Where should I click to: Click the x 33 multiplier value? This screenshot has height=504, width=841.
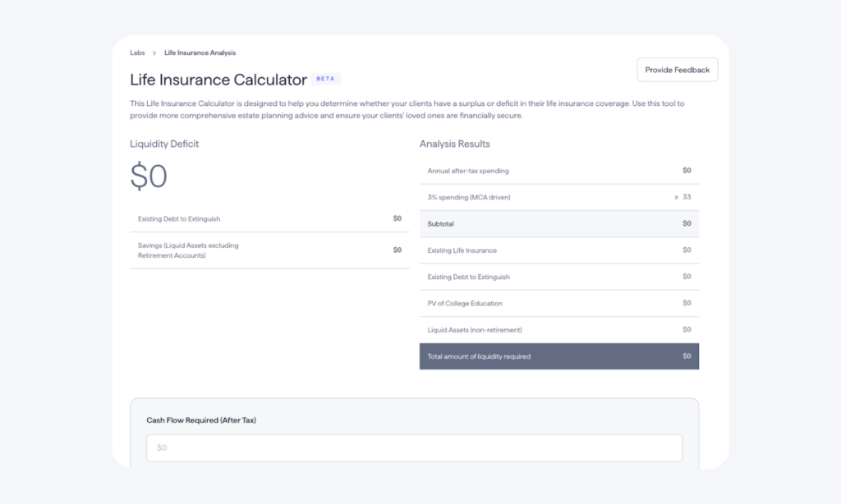click(x=682, y=197)
